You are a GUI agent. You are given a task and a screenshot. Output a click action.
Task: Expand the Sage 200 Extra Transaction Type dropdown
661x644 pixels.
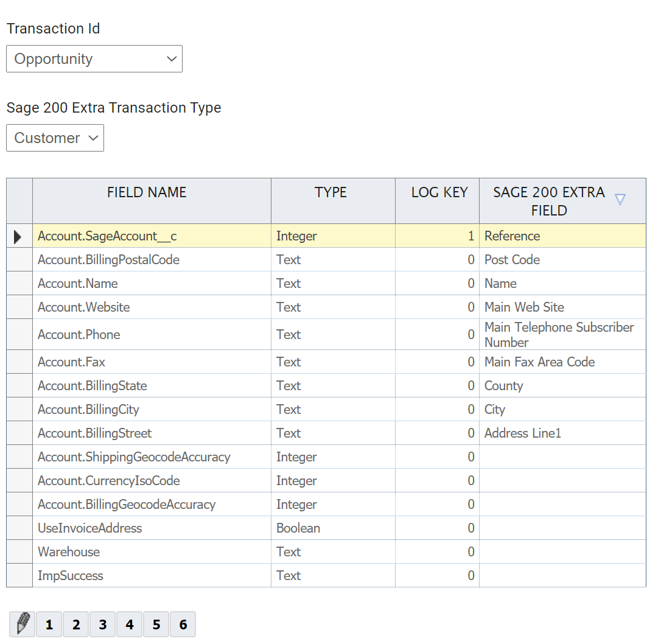point(55,138)
